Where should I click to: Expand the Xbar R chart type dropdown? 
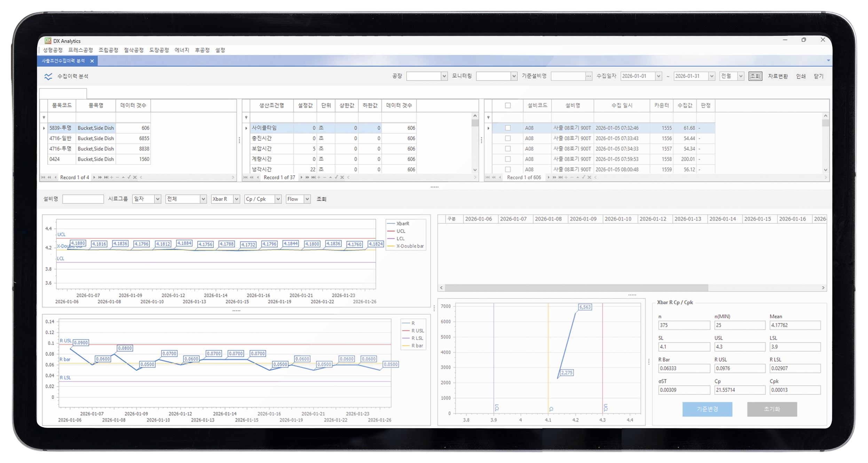click(236, 199)
